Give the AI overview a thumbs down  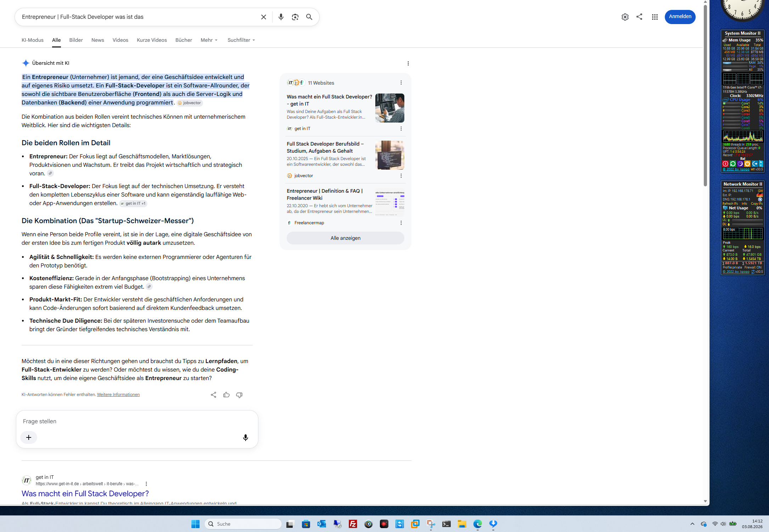[x=239, y=395]
